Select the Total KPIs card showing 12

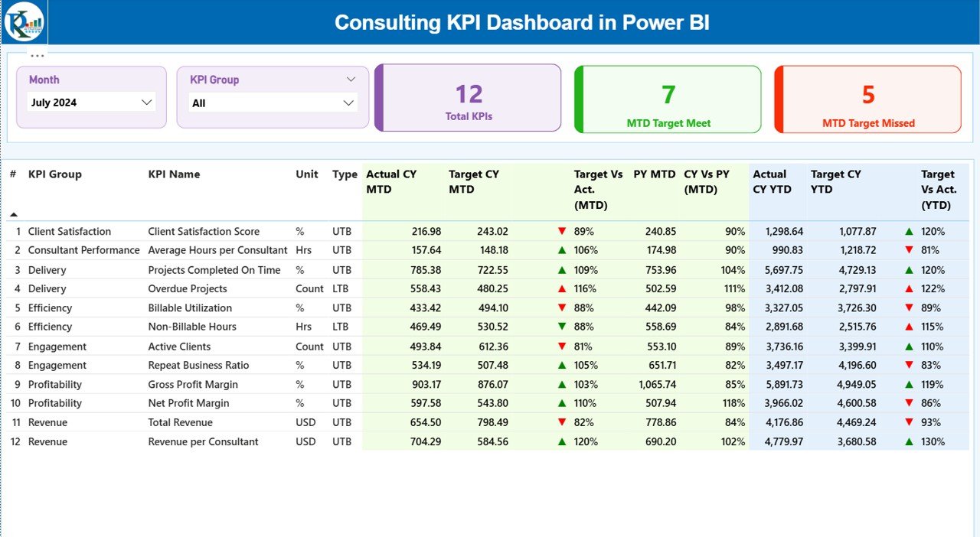(468, 99)
